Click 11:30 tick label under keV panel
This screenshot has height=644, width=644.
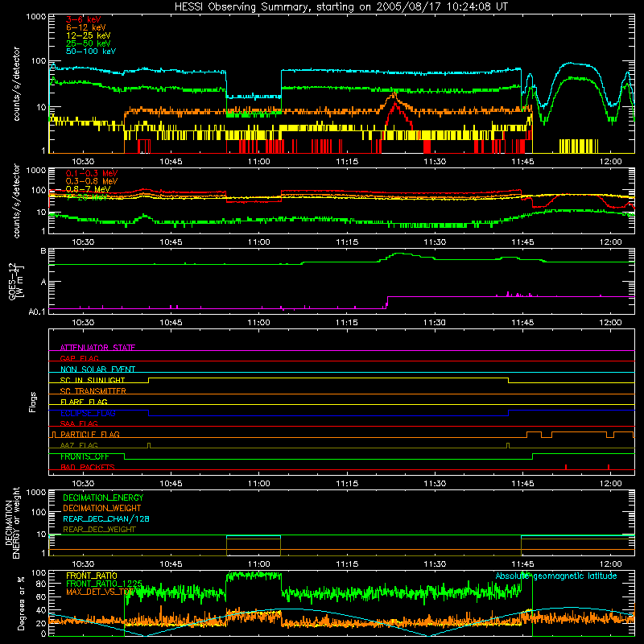[435, 162]
